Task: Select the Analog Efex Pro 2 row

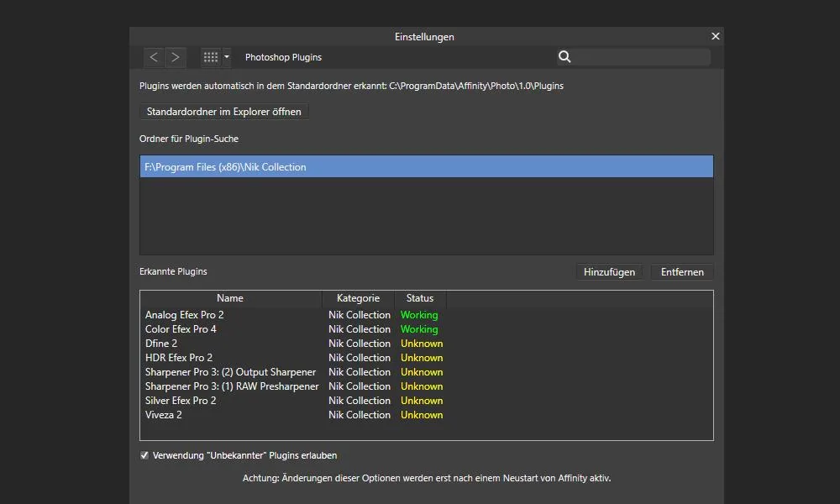Action: point(427,315)
